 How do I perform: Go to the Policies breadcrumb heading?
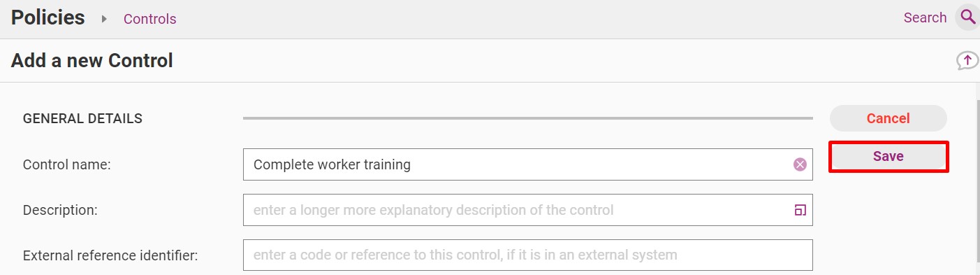tap(48, 17)
